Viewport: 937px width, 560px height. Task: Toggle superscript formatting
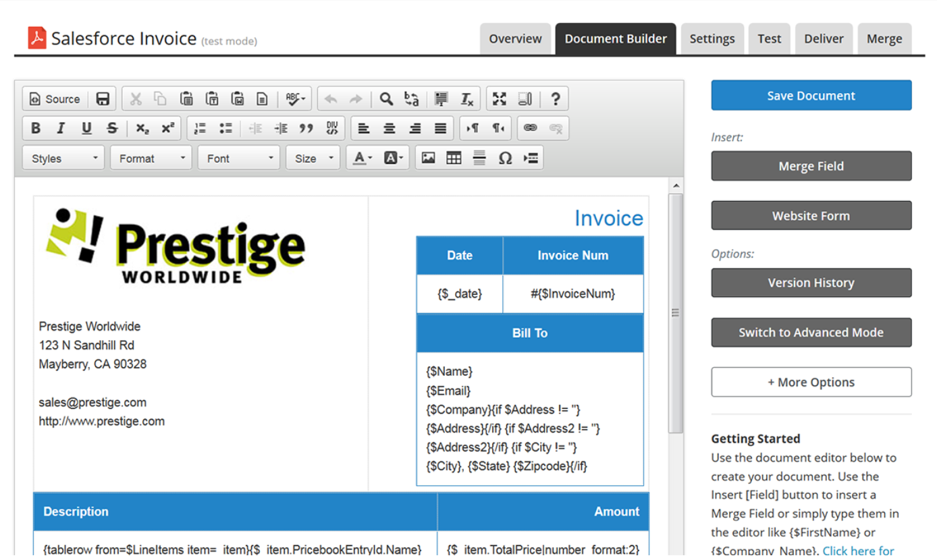(x=167, y=128)
